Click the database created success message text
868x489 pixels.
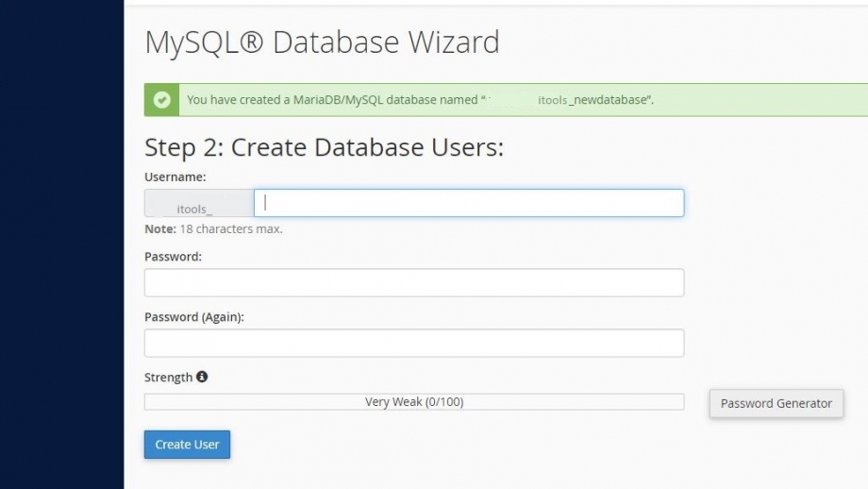pos(420,100)
